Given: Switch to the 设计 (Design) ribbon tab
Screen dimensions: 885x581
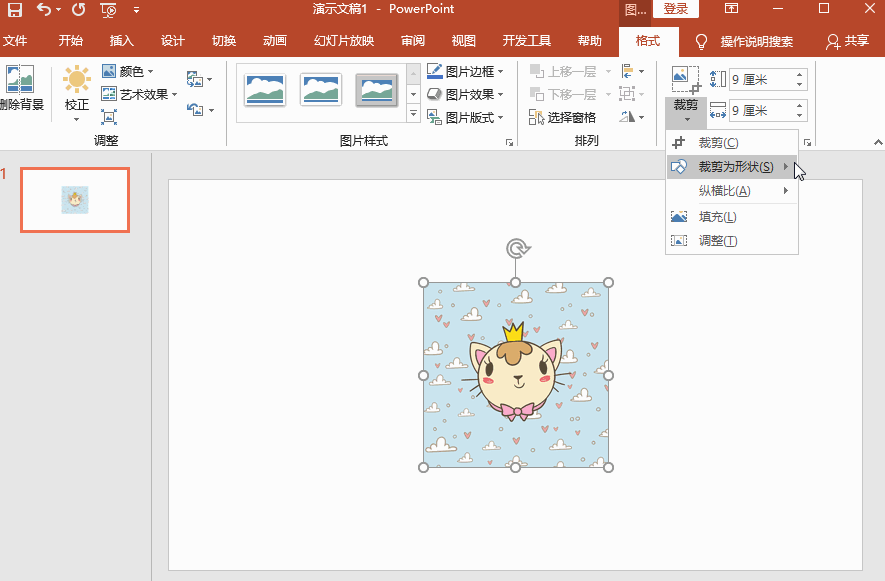Looking at the screenshot, I should pyautogui.click(x=172, y=40).
